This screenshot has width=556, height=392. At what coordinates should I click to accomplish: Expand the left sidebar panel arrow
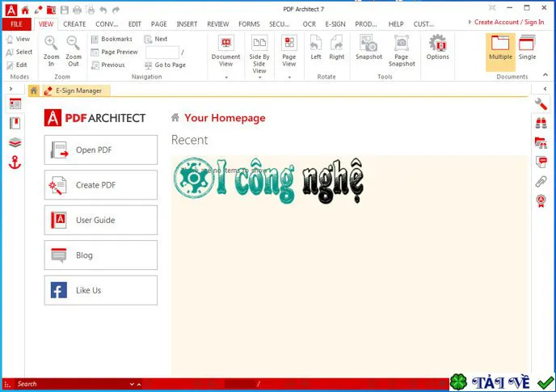pos(11,89)
